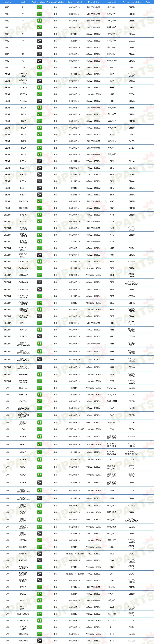Viewport: 154px width, 644px height.
Task: Click the petrol icon in the VW GOLF 517 row
Action: [x=40, y=460]
